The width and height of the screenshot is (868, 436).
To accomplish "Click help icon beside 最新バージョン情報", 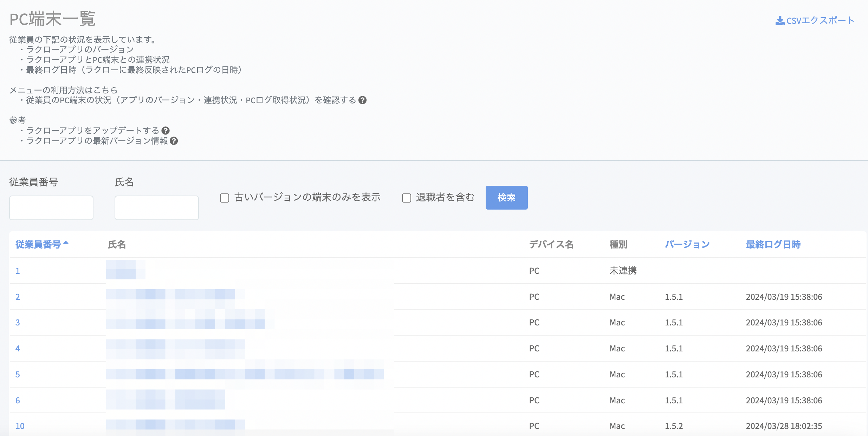I will 174,141.
